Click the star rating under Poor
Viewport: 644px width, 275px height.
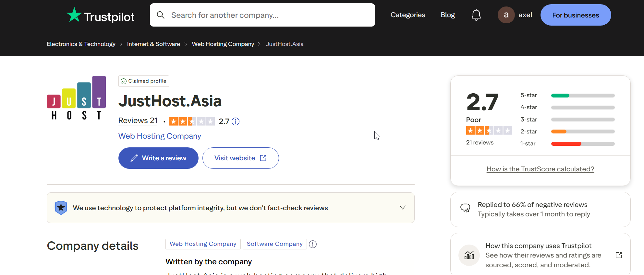[x=489, y=131]
